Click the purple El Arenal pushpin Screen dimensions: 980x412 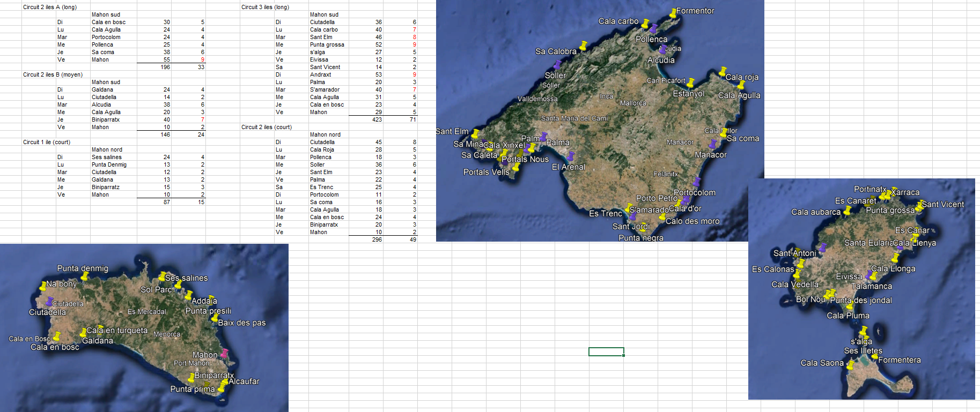(x=571, y=156)
